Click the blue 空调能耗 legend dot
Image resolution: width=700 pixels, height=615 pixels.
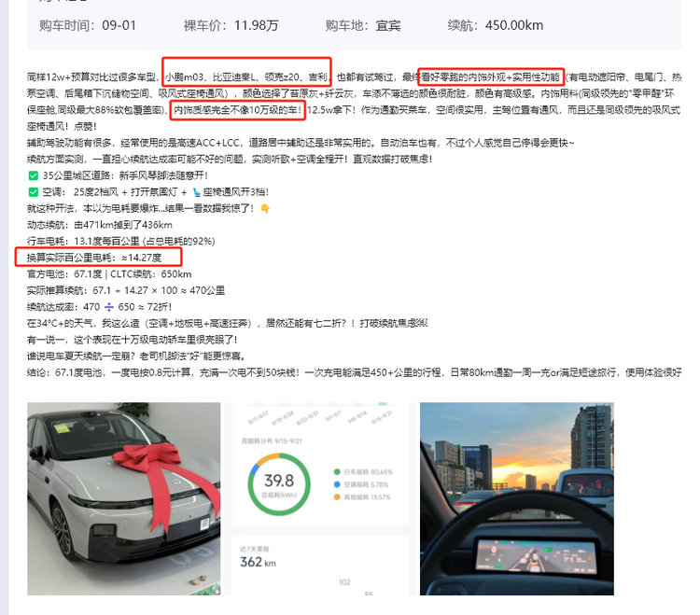tap(337, 484)
